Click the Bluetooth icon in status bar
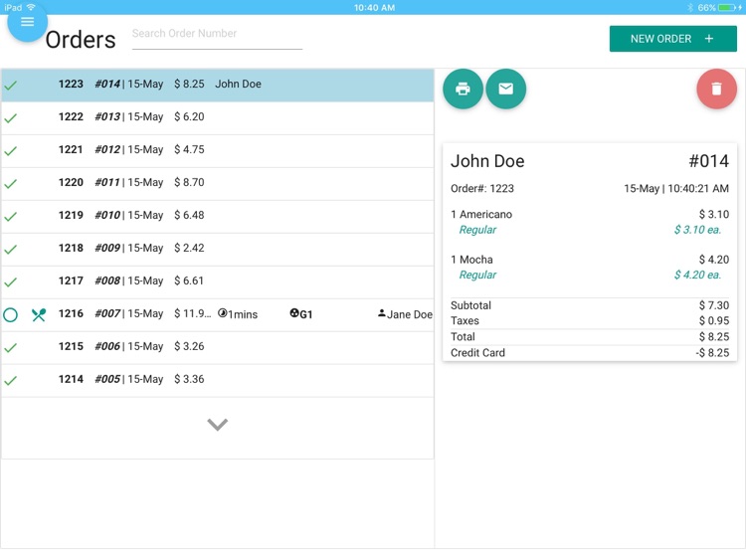This screenshot has height=560, width=746. [x=690, y=8]
